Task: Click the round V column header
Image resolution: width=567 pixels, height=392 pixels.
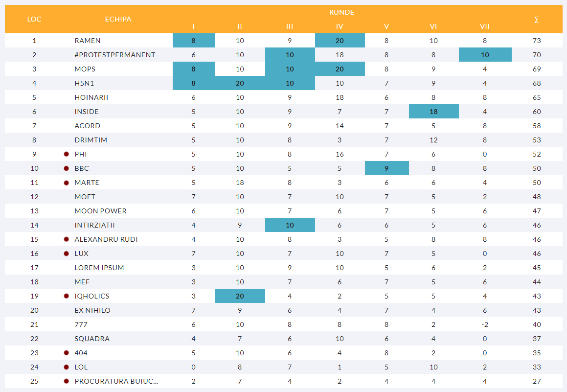Action: click(386, 26)
